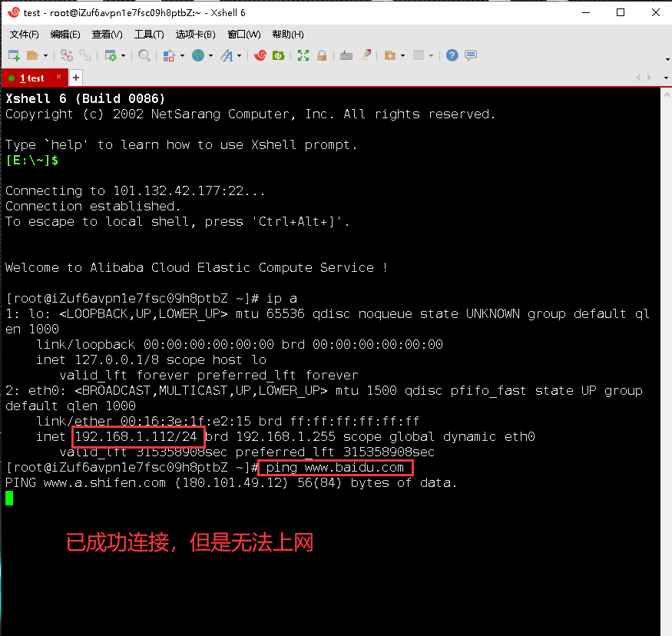Click 'Xshell 6 (Build 0086)' header text

pos(85,98)
